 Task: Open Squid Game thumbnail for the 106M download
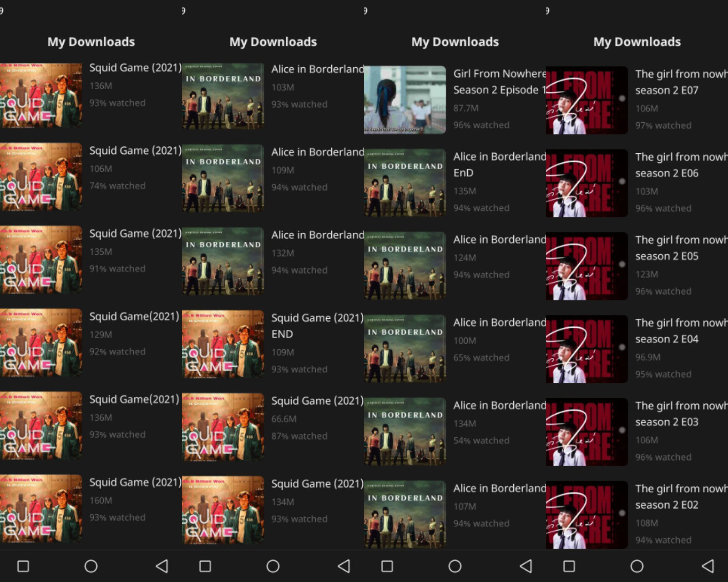coord(41,178)
